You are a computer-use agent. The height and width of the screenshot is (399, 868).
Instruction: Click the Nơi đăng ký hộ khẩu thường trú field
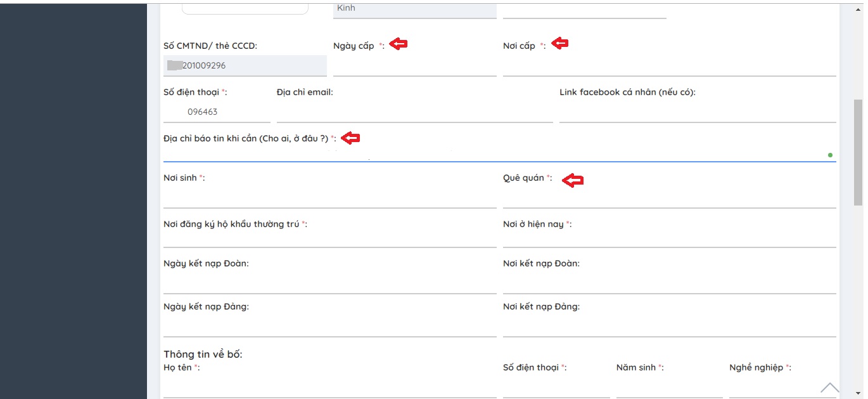329,238
